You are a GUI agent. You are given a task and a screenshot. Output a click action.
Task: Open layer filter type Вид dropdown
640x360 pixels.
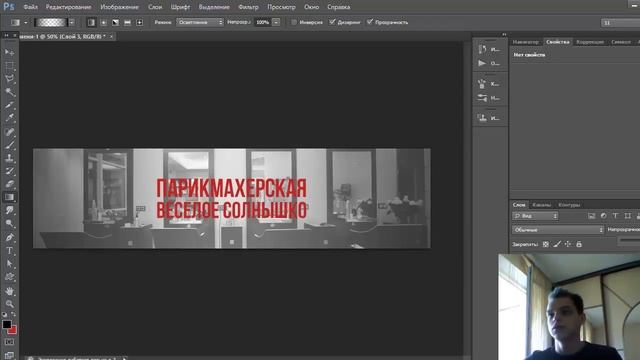pos(535,216)
